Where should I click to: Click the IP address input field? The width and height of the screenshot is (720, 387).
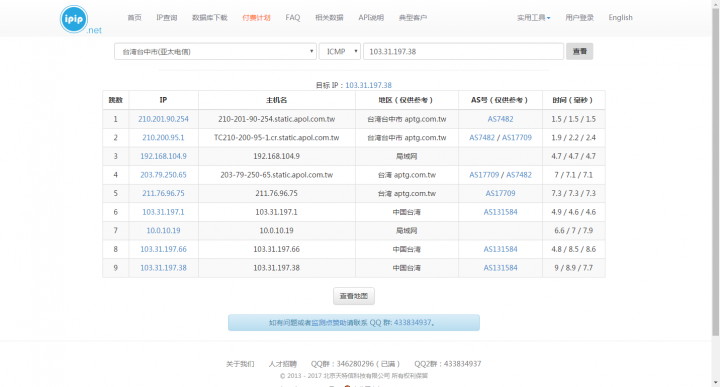463,51
